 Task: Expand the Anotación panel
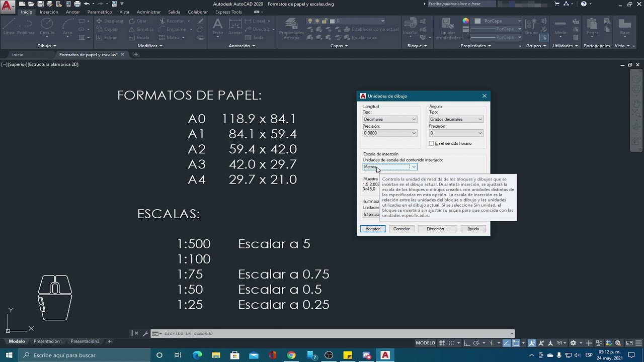242,46
